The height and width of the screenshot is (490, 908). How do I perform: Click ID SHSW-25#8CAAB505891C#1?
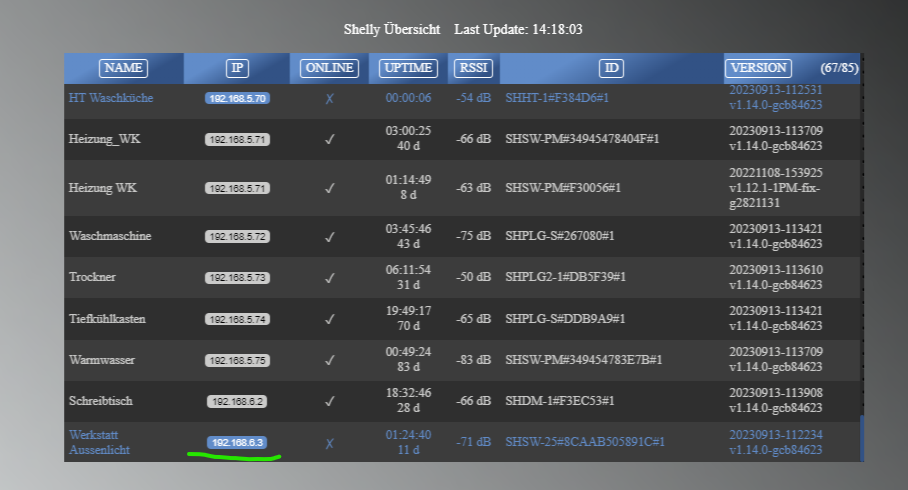(585, 442)
